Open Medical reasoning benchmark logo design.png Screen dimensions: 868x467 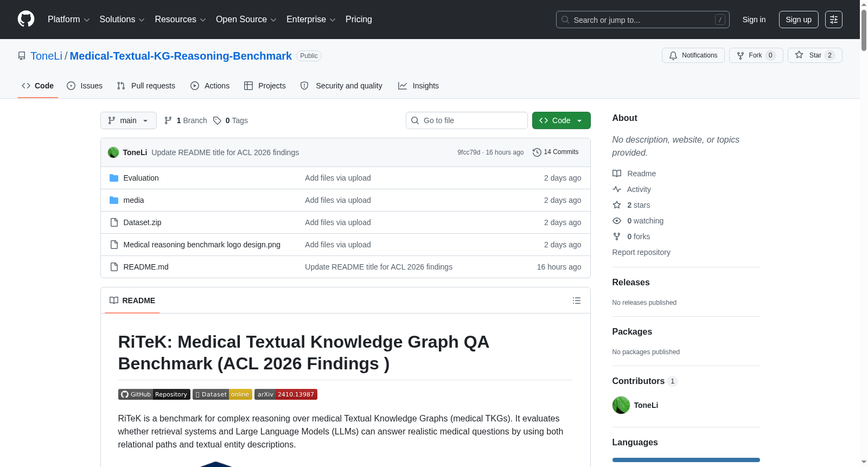(x=202, y=245)
